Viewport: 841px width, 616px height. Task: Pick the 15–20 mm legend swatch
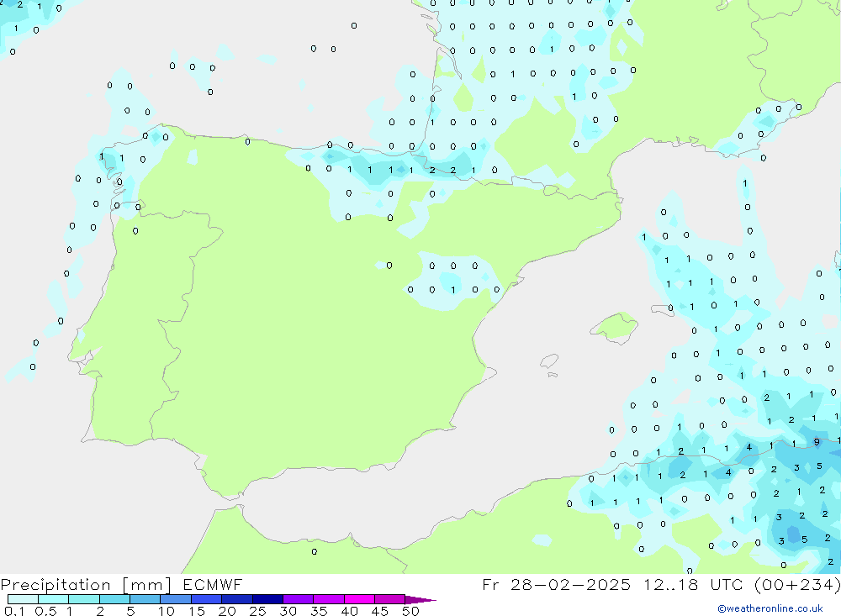(x=207, y=599)
